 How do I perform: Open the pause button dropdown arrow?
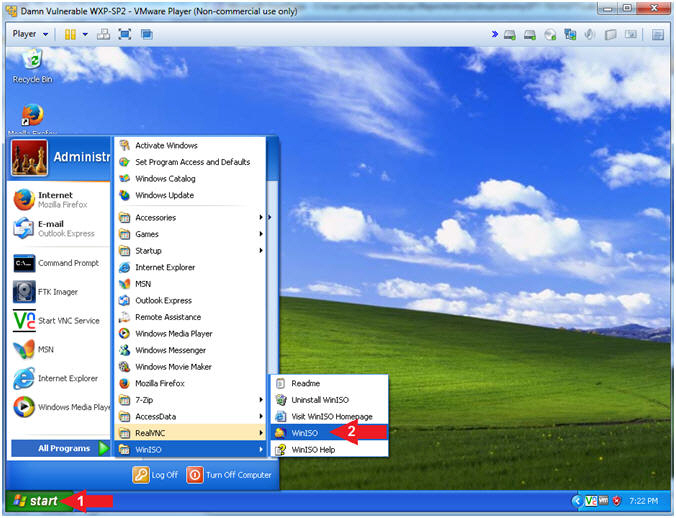(x=85, y=34)
